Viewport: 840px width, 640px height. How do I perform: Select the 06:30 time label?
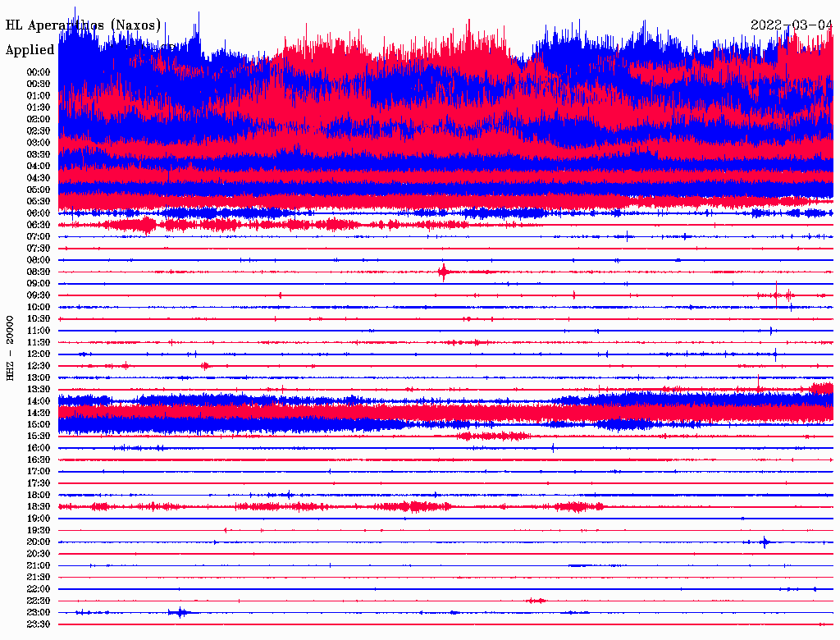pos(39,225)
